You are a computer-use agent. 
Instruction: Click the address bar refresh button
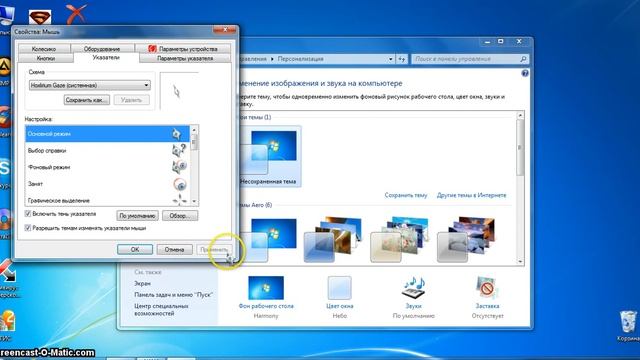pyautogui.click(x=402, y=59)
